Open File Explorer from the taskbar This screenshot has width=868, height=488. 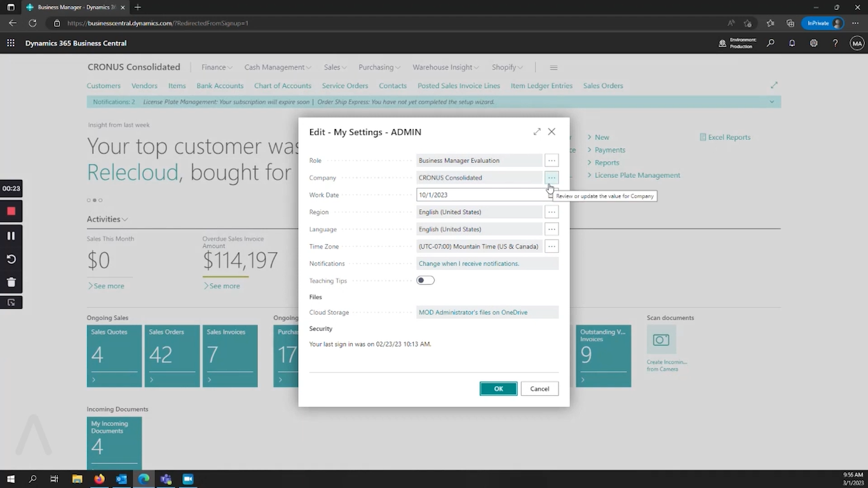pyautogui.click(x=77, y=479)
